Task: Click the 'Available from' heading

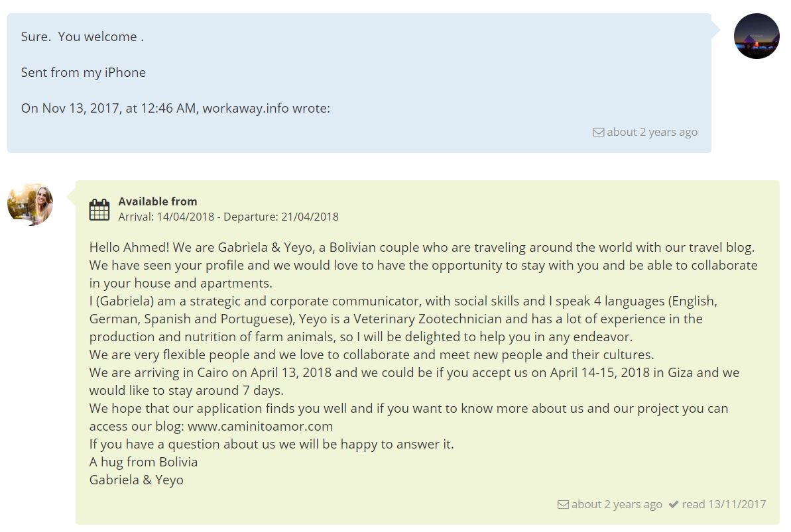Action: pos(158,201)
